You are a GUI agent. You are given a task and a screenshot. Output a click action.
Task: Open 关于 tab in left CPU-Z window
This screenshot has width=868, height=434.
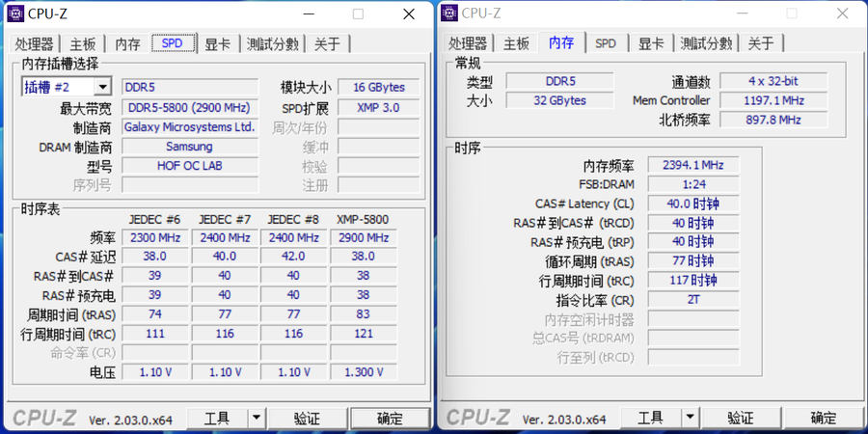point(327,43)
